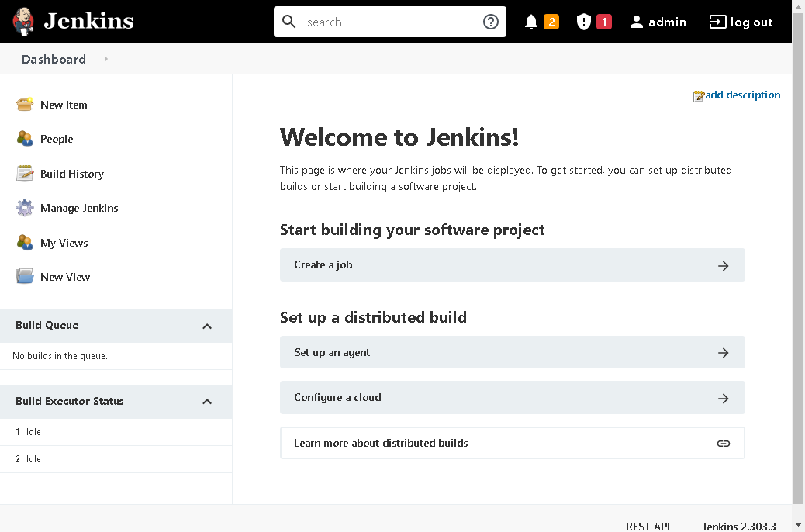The height and width of the screenshot is (532, 805).
Task: Click the red security warning count badge
Action: click(x=604, y=22)
